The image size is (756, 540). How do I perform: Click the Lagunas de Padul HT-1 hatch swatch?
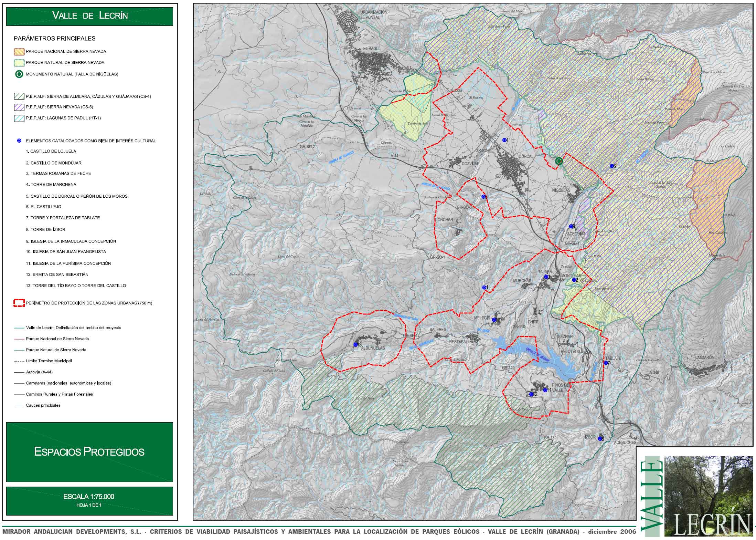(19, 118)
